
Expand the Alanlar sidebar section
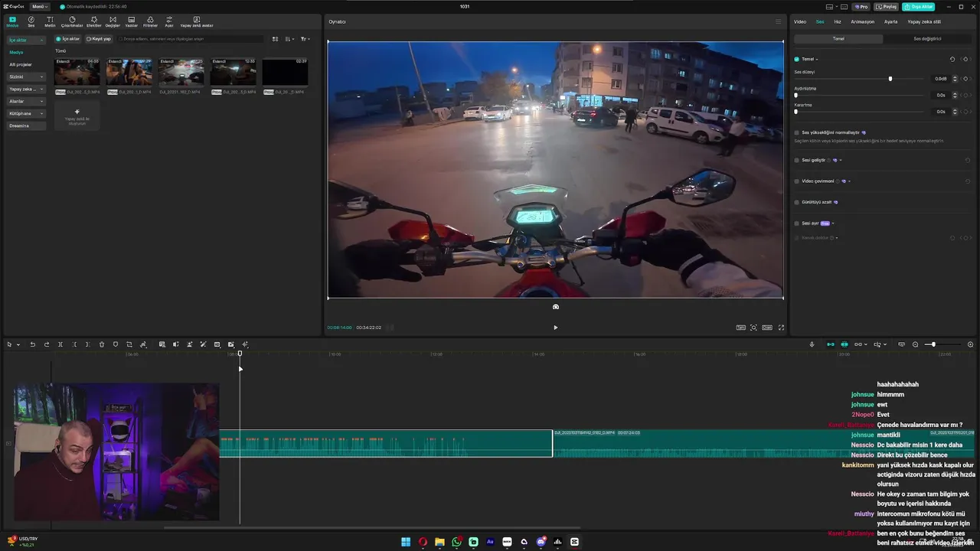[x=27, y=101]
